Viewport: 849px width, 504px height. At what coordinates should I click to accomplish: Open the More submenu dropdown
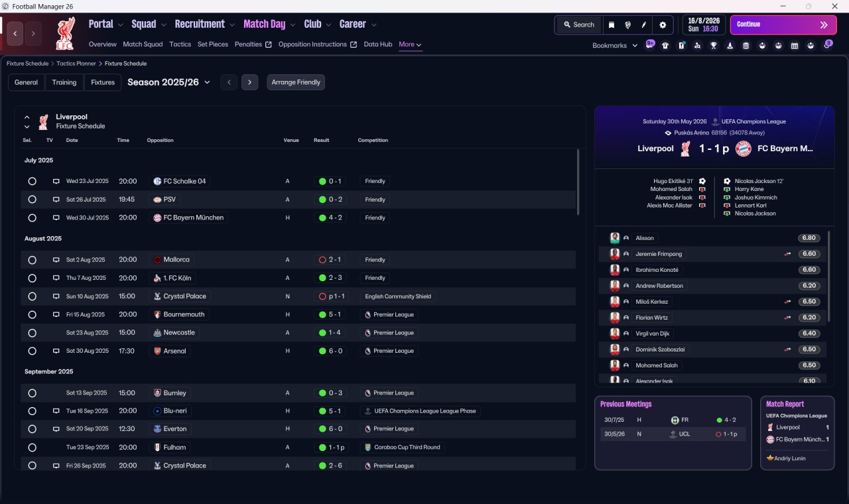(410, 44)
